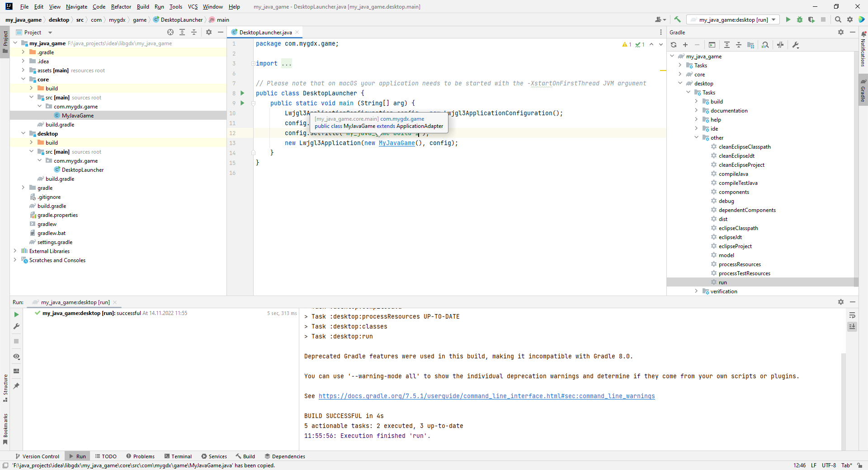Screen dimensions: 868x470
Task: Click the Build Project hammer icon
Action: click(677, 19)
